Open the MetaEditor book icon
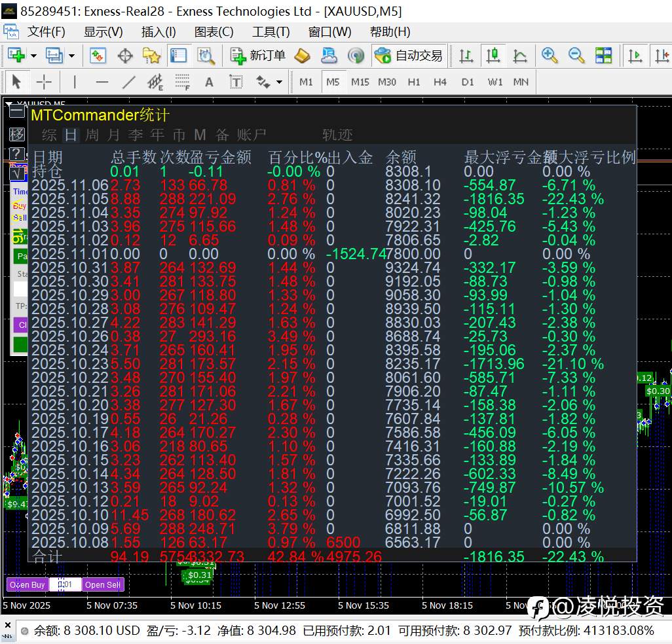The image size is (672, 644). (302, 56)
